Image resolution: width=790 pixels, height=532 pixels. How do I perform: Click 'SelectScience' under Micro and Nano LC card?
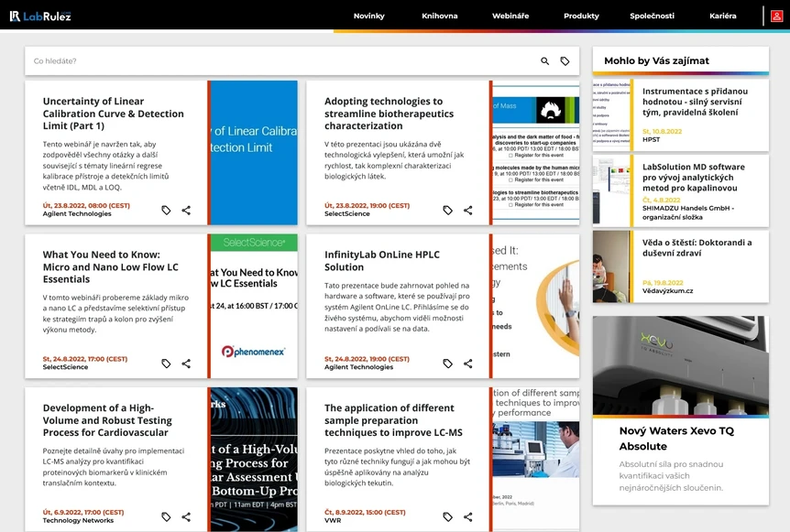(65, 367)
